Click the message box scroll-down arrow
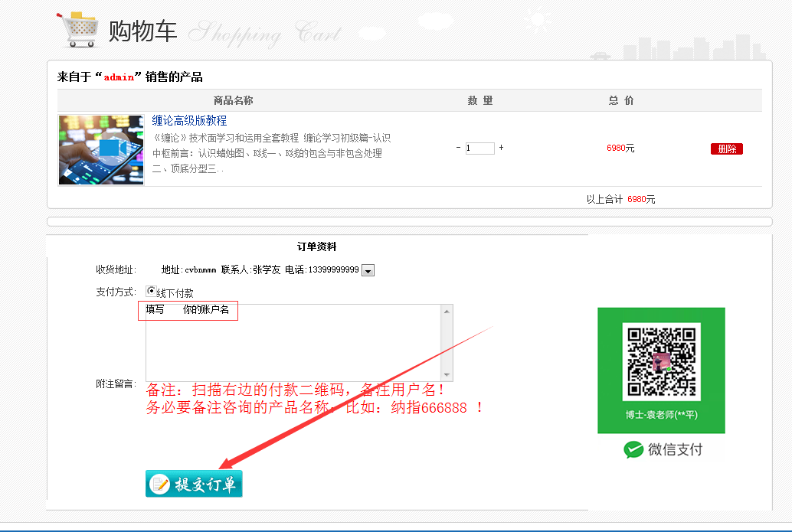 click(447, 375)
